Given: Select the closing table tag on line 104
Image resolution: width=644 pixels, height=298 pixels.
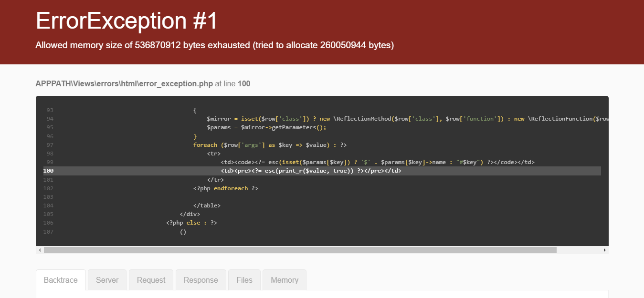Looking at the screenshot, I should point(207,205).
